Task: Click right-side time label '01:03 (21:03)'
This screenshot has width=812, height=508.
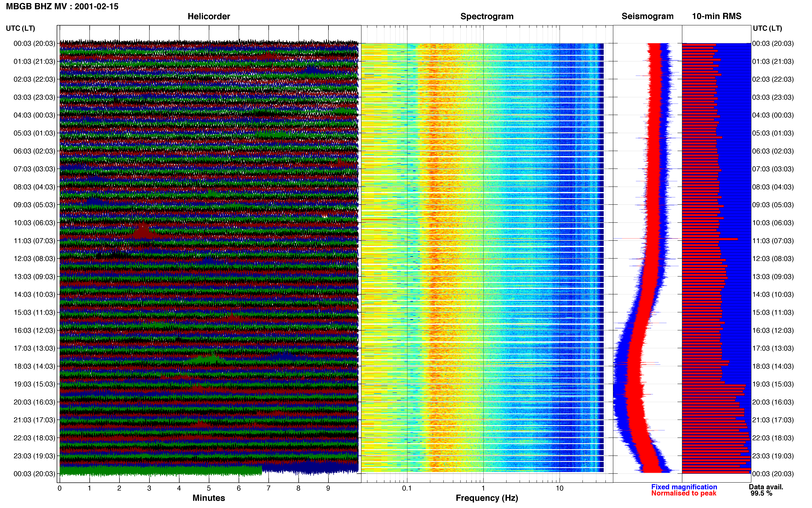Action: 773,62
